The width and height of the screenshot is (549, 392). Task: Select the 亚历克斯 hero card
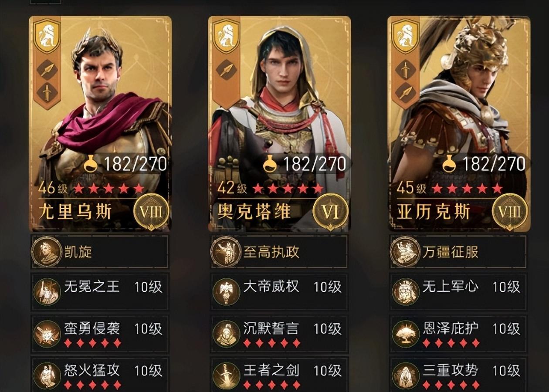[459, 124]
